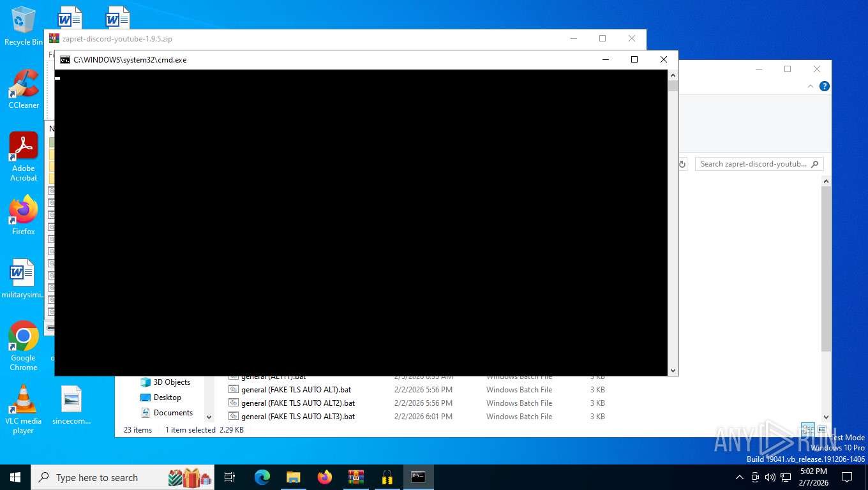Click the 23 items status text
The width and height of the screenshot is (868, 490).
pyautogui.click(x=138, y=430)
